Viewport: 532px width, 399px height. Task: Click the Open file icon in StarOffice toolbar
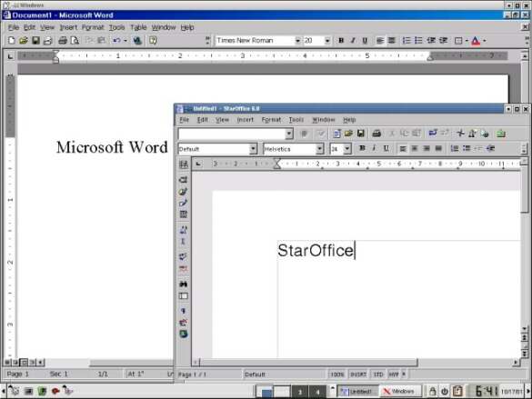[x=348, y=134]
